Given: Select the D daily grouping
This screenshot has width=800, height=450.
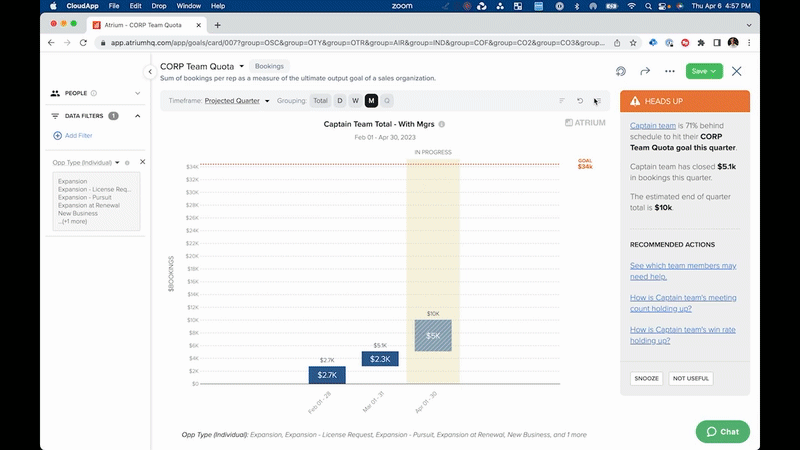Looking at the screenshot, I should click(340, 101).
